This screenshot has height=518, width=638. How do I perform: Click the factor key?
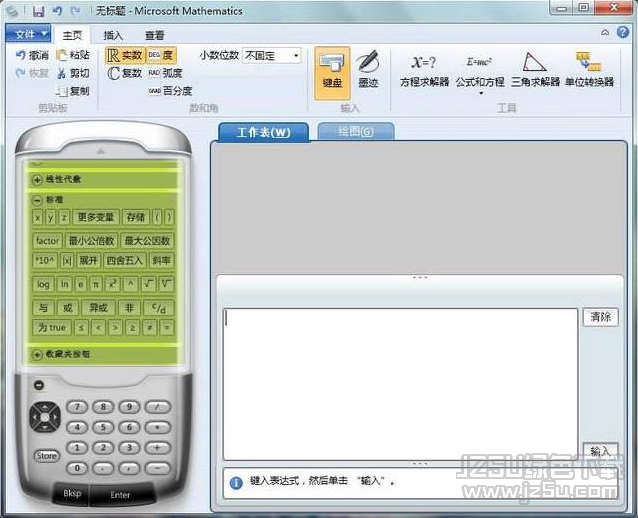coord(47,240)
